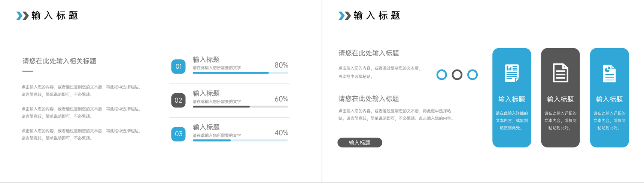This screenshot has width=644, height=183.
Task: Click the 40% progress bar
Action: coord(240,140)
